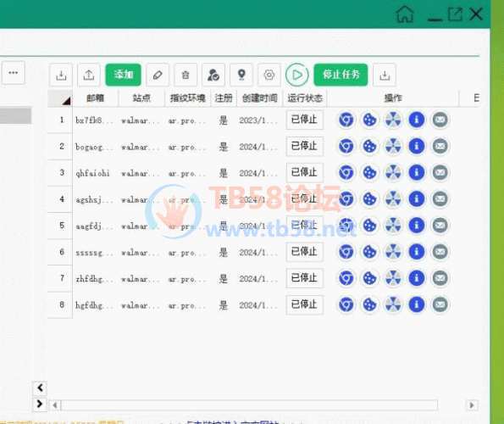
Task: Open the mail icon in row 8
Action: coord(440,304)
